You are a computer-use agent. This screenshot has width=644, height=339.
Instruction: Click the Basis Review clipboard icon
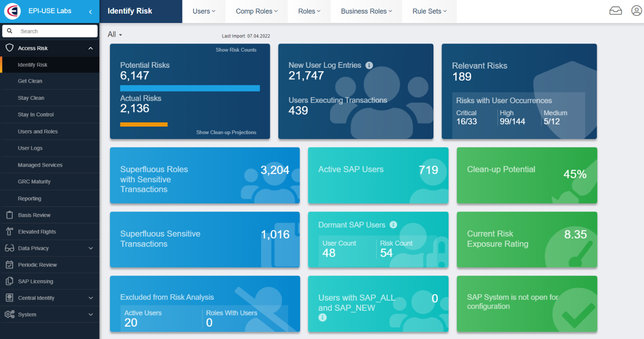pyautogui.click(x=9, y=215)
